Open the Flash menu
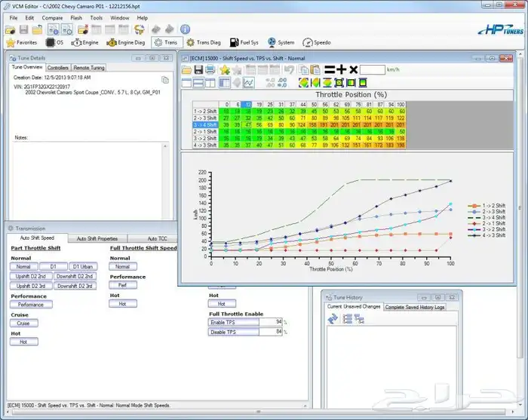The height and width of the screenshot is (420, 528). pos(76,17)
